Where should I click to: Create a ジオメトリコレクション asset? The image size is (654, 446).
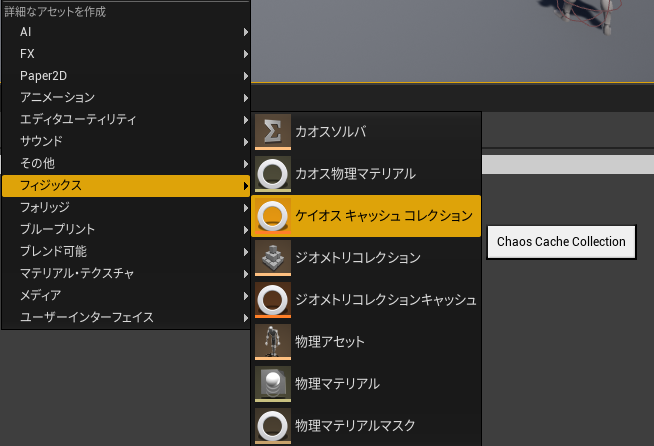[x=366, y=258]
